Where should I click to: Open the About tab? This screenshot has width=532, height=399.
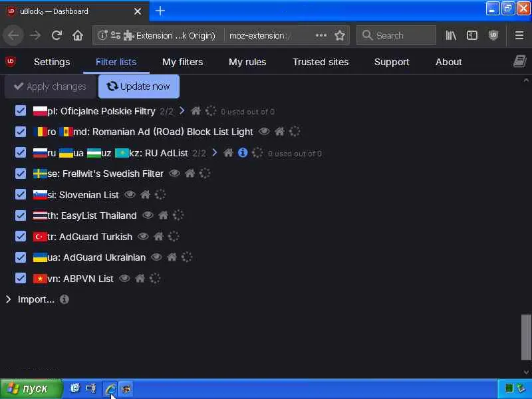tap(448, 62)
